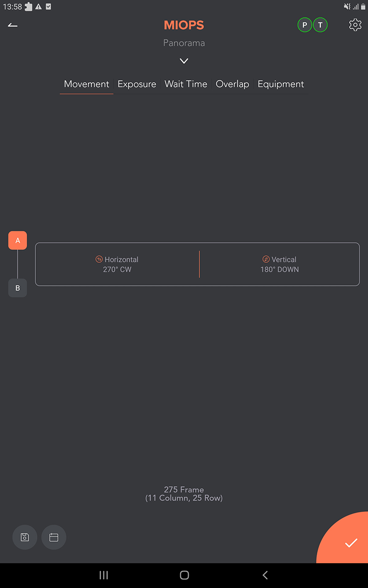Tap the P connection status indicator

304,25
